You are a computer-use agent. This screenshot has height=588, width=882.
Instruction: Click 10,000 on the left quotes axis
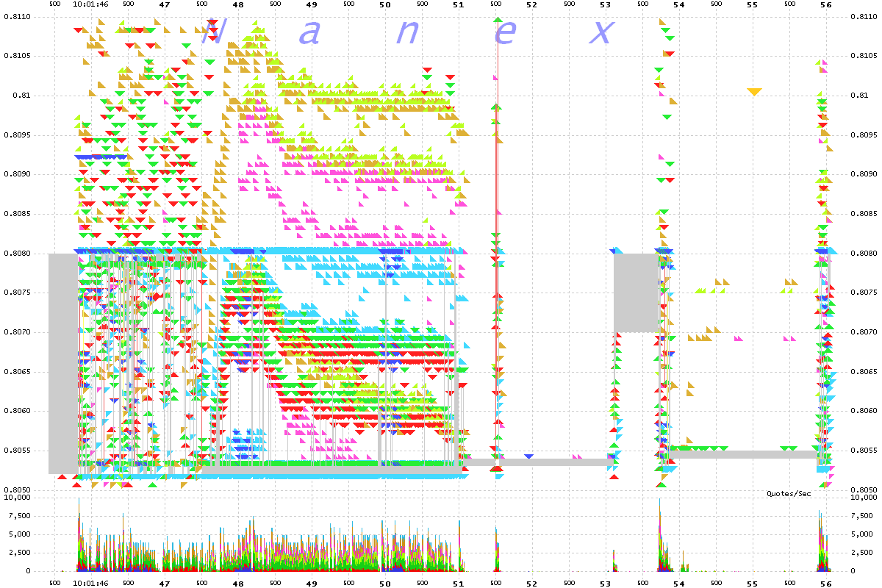(18, 498)
